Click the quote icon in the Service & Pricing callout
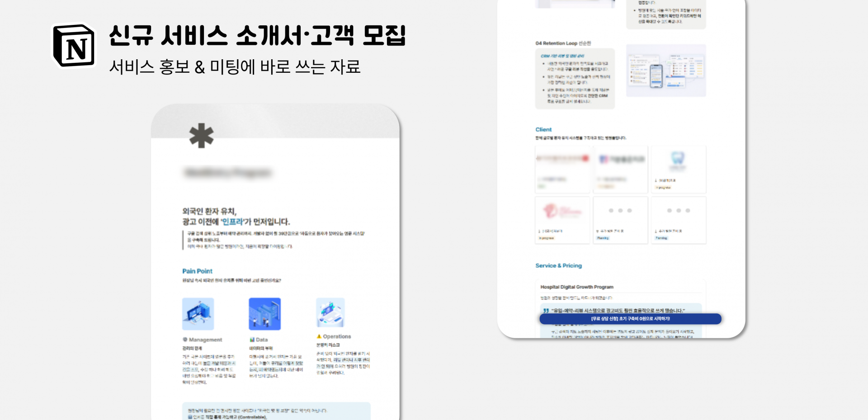Image resolution: width=868 pixels, height=420 pixels. [x=546, y=311]
